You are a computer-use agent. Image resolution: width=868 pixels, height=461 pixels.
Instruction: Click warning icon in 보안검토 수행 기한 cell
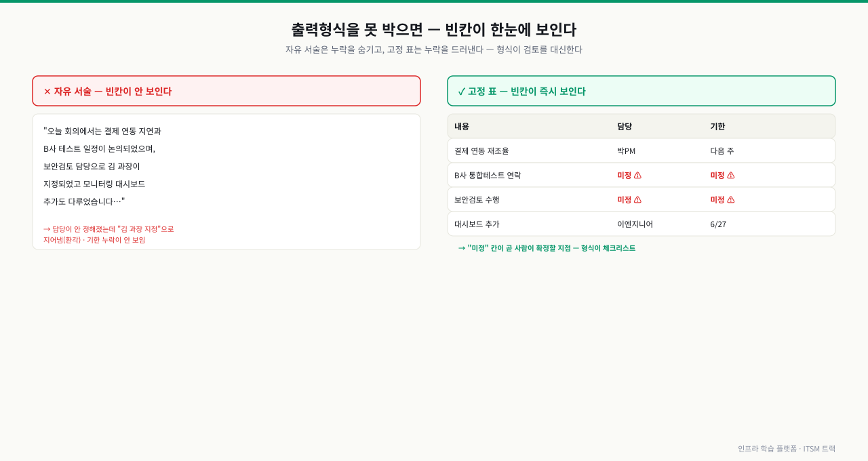point(731,200)
